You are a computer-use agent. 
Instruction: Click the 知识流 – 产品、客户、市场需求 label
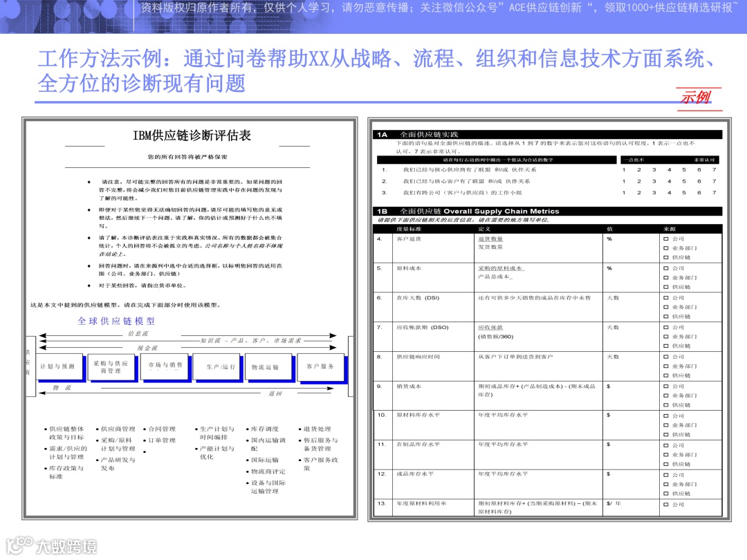[250, 340]
